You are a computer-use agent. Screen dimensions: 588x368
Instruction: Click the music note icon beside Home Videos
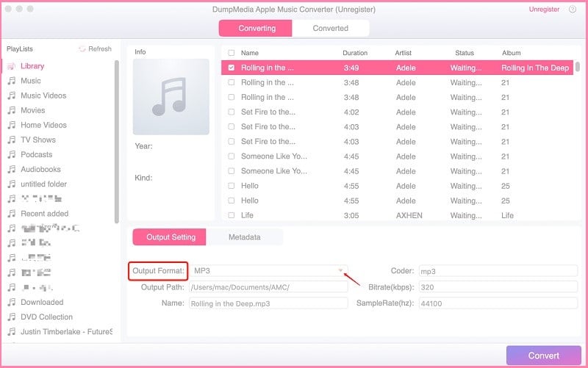(x=12, y=125)
